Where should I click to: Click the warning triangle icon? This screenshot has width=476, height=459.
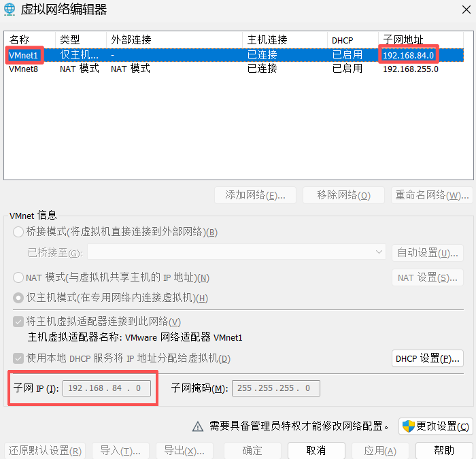click(198, 426)
